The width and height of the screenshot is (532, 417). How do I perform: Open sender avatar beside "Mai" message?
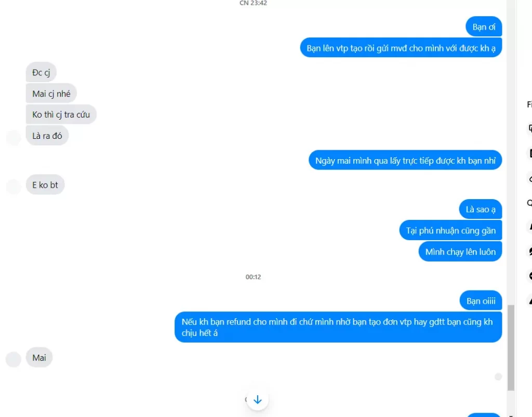click(x=14, y=359)
